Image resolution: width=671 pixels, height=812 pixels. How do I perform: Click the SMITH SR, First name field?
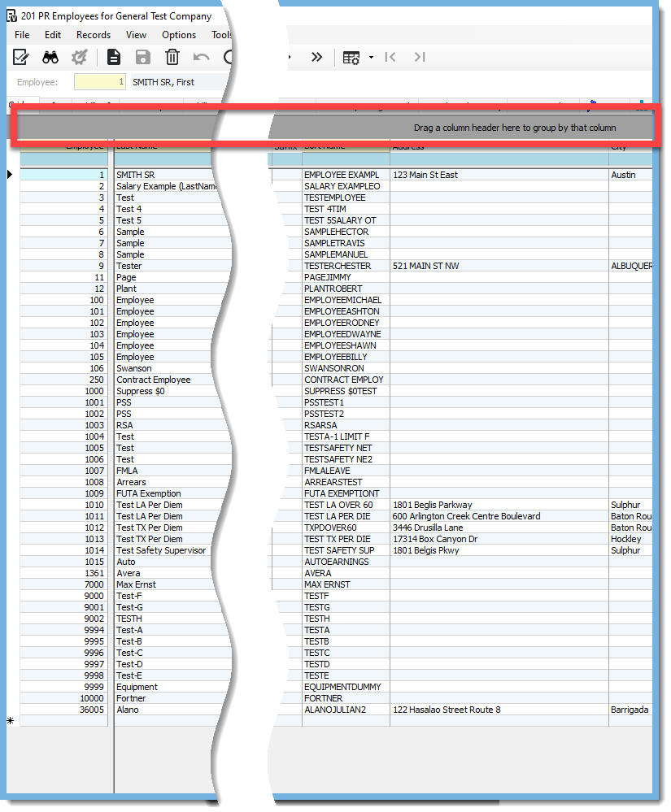[179, 82]
